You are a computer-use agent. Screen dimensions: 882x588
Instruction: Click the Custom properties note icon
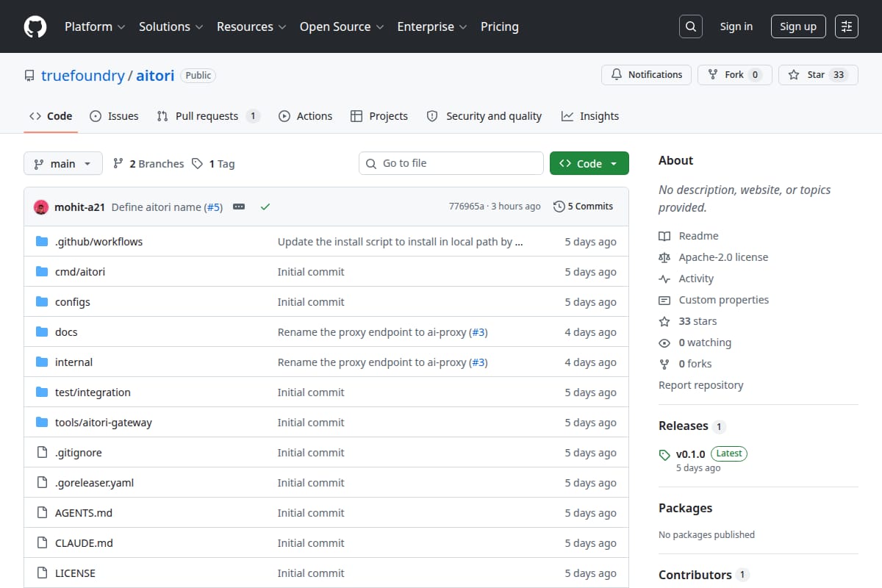pyautogui.click(x=664, y=300)
